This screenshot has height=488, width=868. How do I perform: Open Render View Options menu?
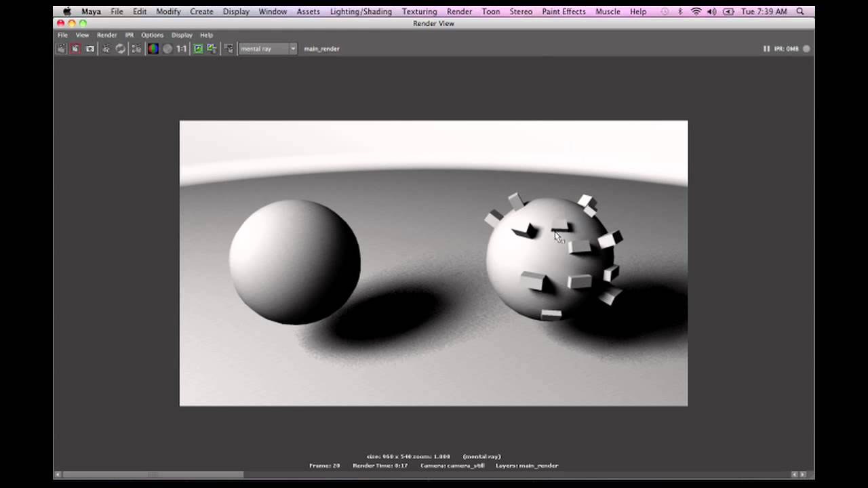pos(152,35)
